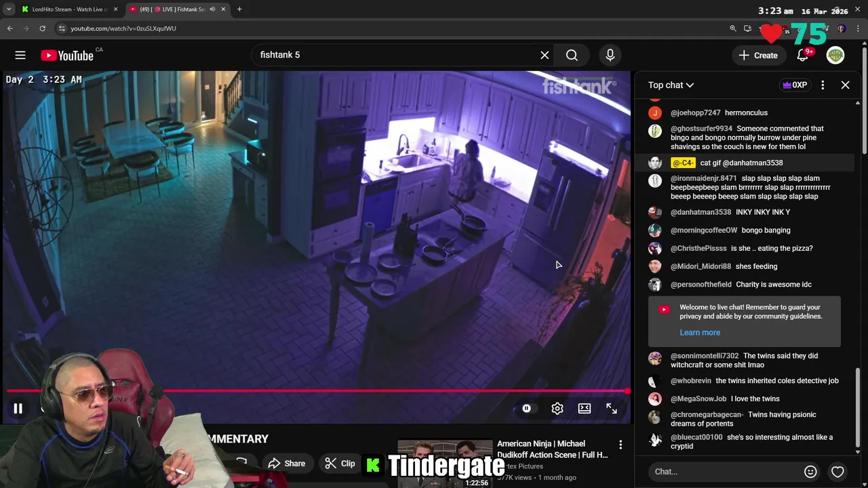
Task: Open live chat more options menu
Action: [x=823, y=85]
